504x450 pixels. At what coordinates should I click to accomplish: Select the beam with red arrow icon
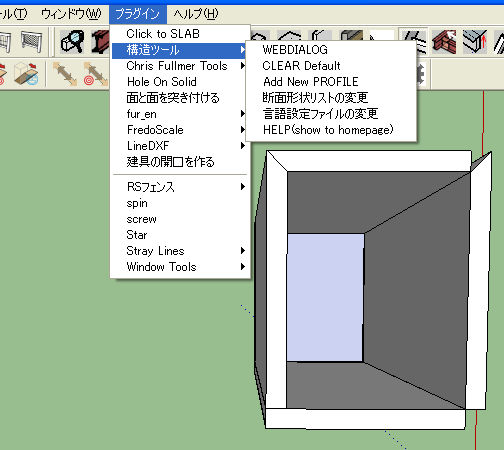point(475,41)
